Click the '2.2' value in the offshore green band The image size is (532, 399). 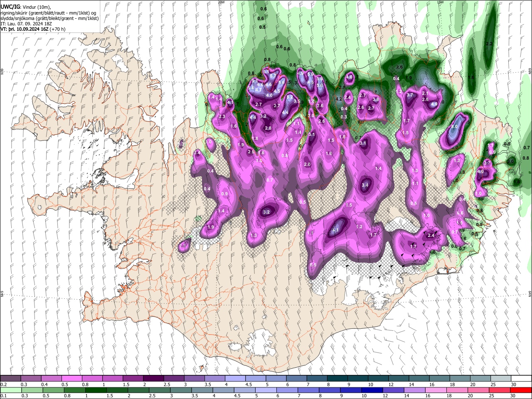pyautogui.click(x=489, y=44)
